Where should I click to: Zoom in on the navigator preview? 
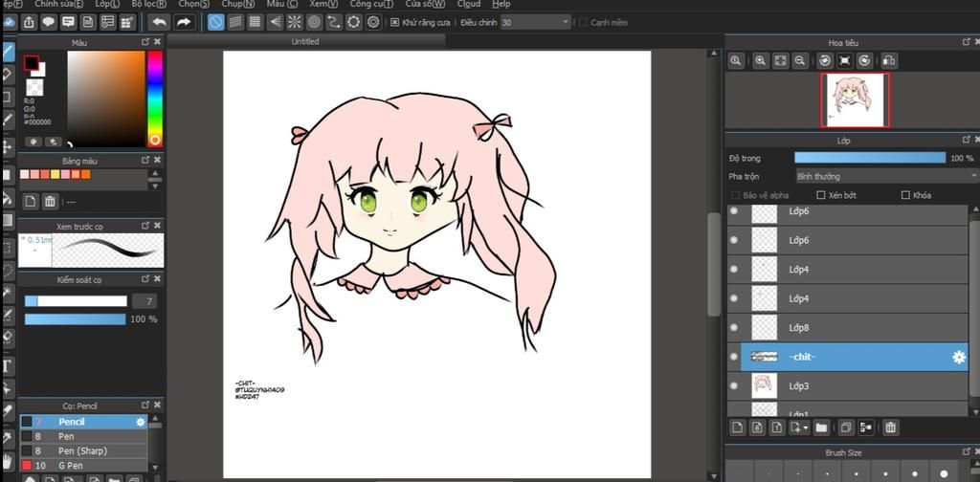(x=760, y=60)
